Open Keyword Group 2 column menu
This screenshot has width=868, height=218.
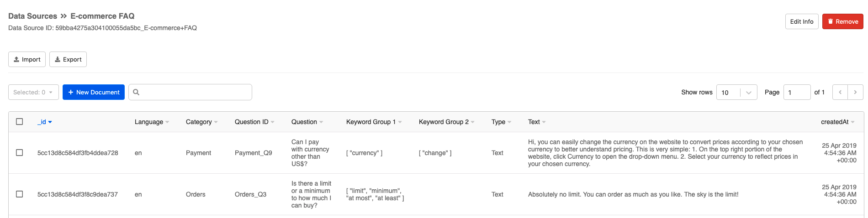click(x=472, y=122)
